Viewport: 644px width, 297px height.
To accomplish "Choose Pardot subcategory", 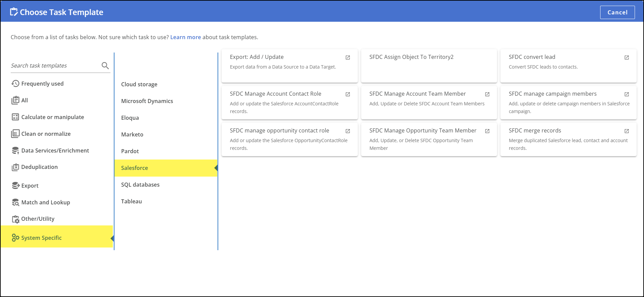I will tap(130, 151).
